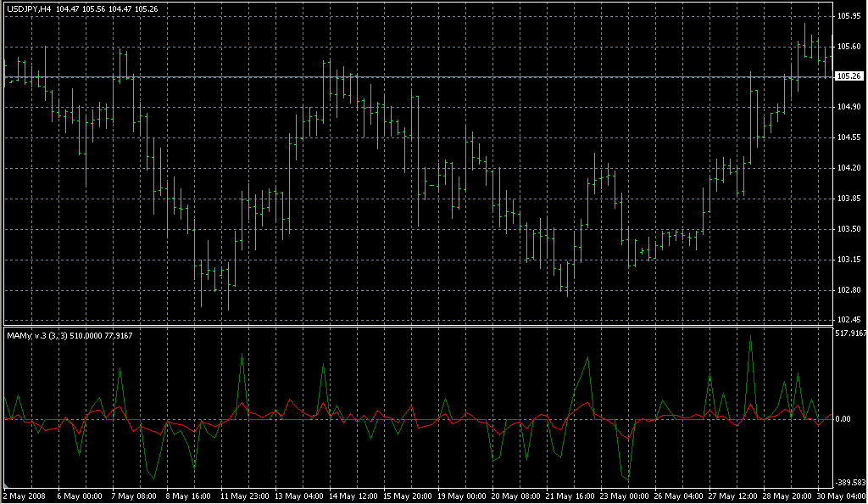Viewport: 868px width, 504px height.
Task: Click the tallest green indicator spike peak
Action: coord(750,337)
